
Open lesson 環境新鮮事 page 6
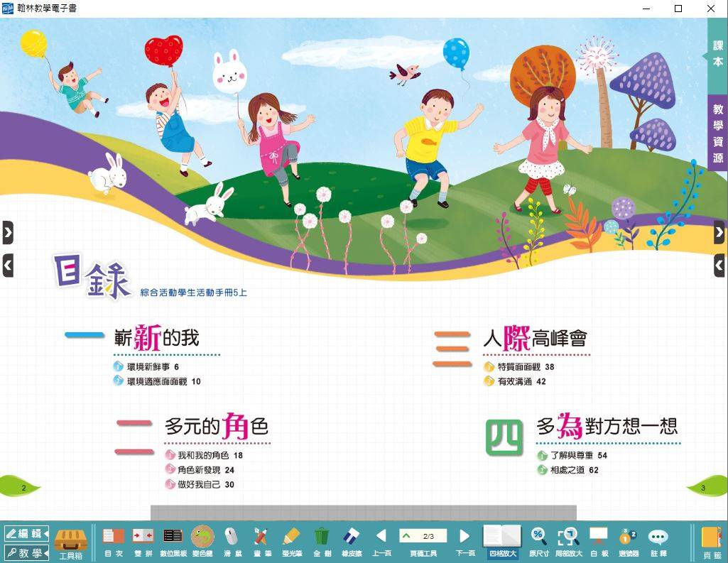pos(146,366)
